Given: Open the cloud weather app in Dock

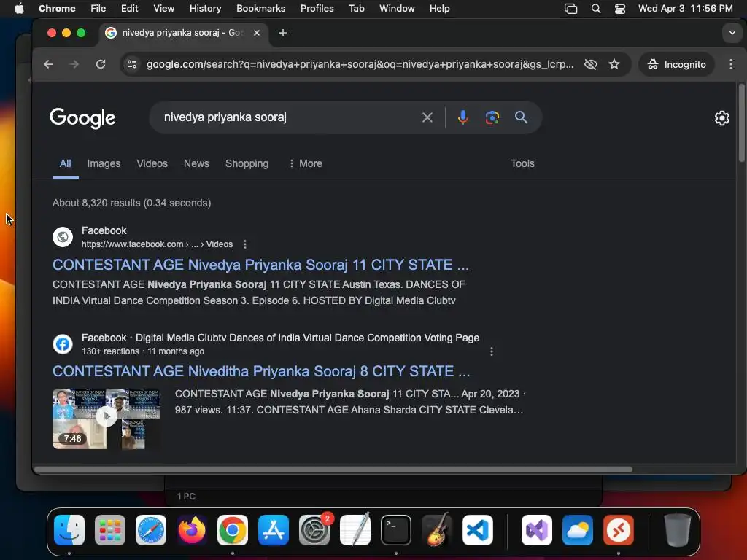Looking at the screenshot, I should point(578,530).
